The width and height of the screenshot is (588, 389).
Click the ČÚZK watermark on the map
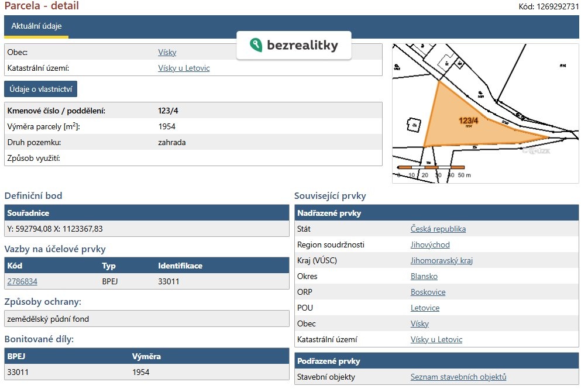(x=536, y=150)
